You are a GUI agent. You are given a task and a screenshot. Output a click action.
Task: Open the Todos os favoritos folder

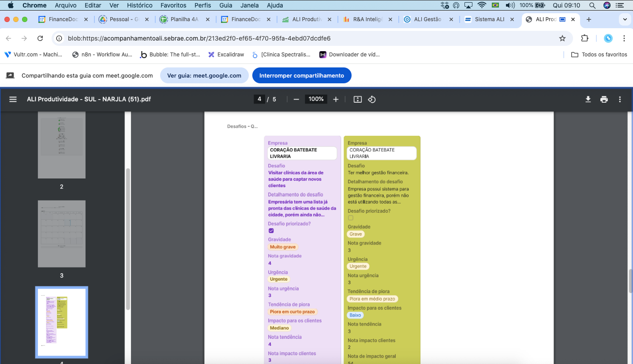tap(599, 55)
